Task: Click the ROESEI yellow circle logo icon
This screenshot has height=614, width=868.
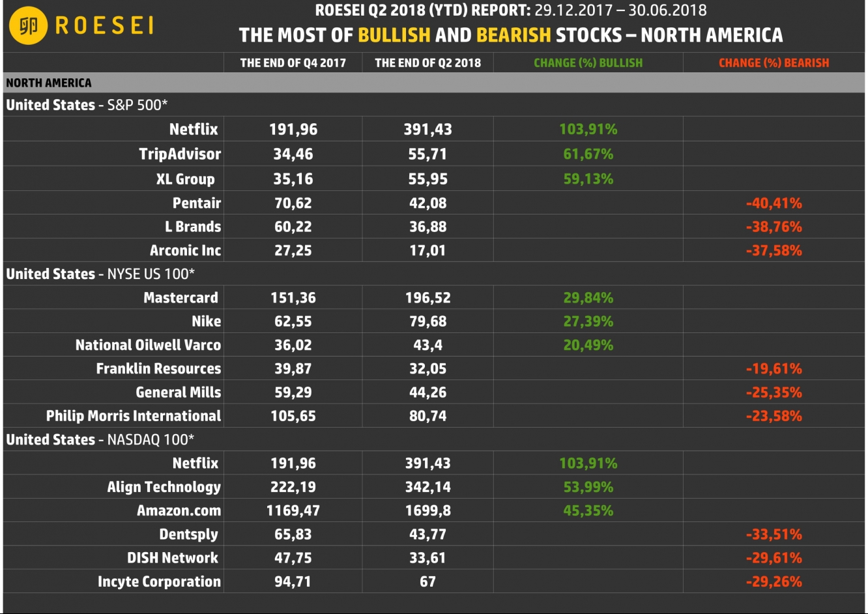Action: pos(29,25)
